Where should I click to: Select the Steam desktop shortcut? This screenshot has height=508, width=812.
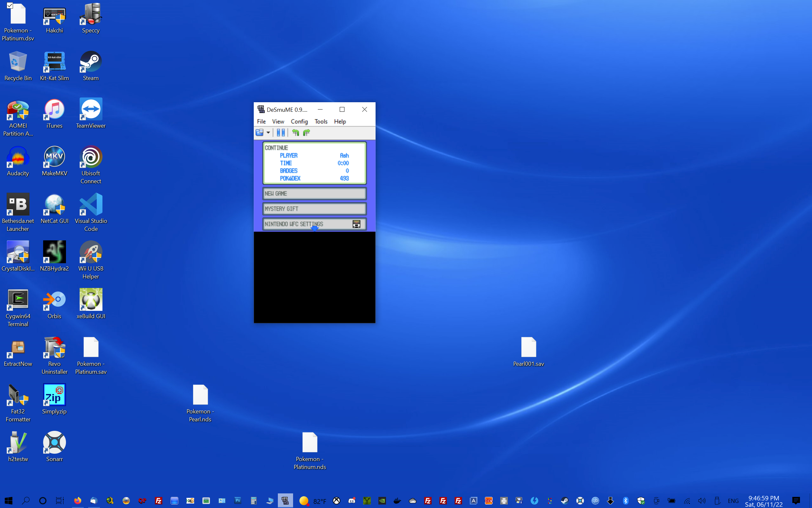tap(91, 66)
